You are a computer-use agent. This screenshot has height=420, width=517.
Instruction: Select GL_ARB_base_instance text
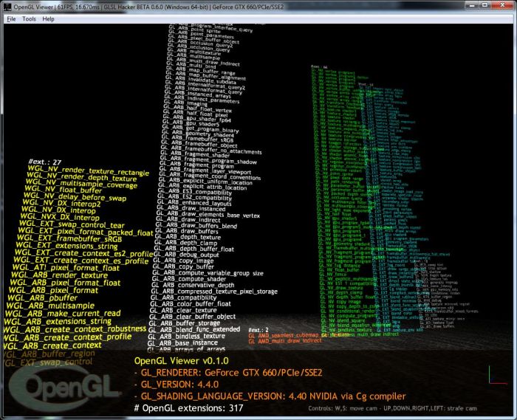(x=182, y=343)
